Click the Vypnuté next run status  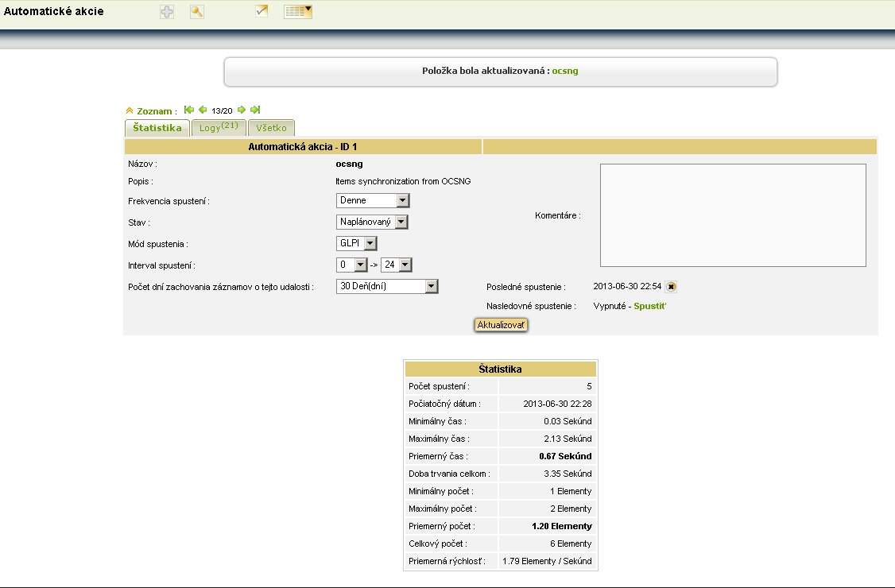tap(610, 306)
